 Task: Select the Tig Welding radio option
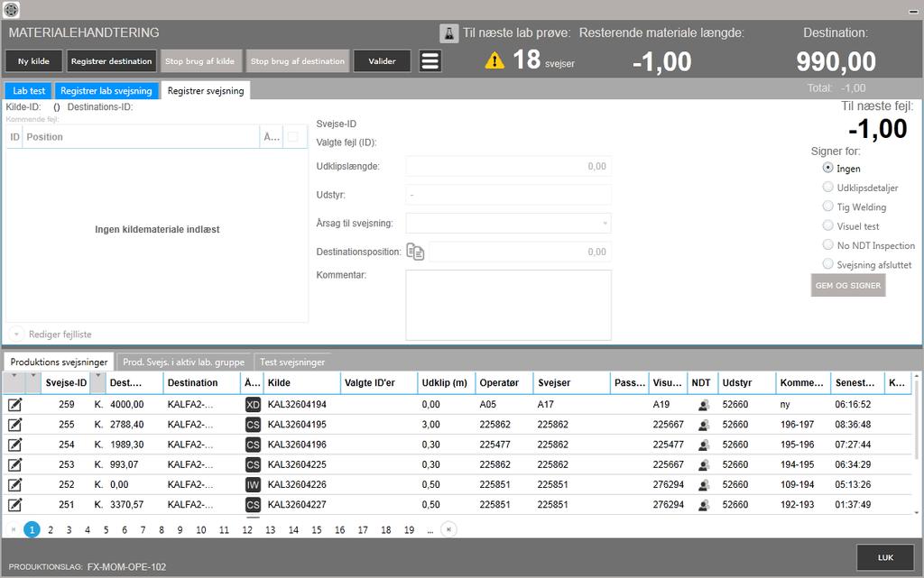[827, 206]
